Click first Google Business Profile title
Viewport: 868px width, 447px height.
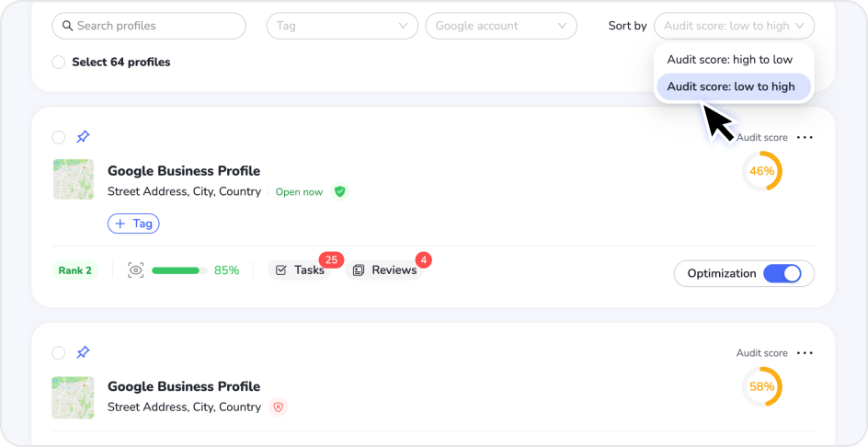point(184,170)
